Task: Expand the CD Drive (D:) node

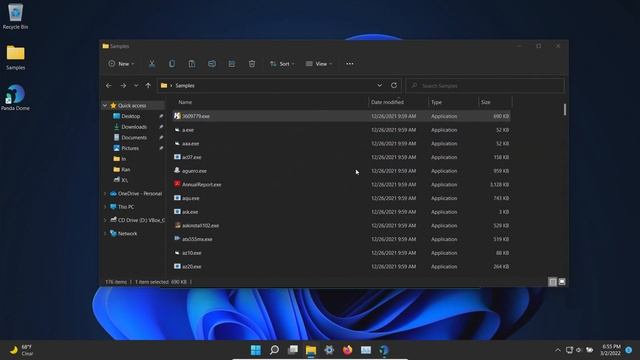Action: point(105,220)
